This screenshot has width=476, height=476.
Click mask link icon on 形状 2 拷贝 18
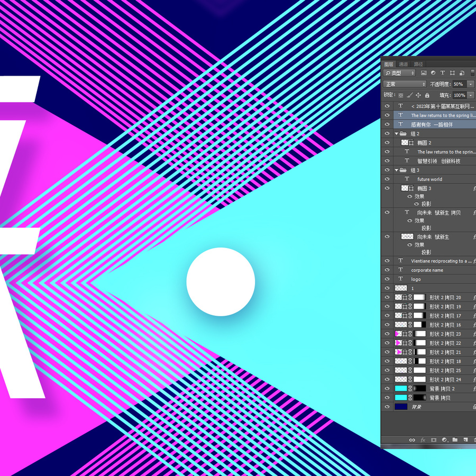pyautogui.click(x=410, y=361)
